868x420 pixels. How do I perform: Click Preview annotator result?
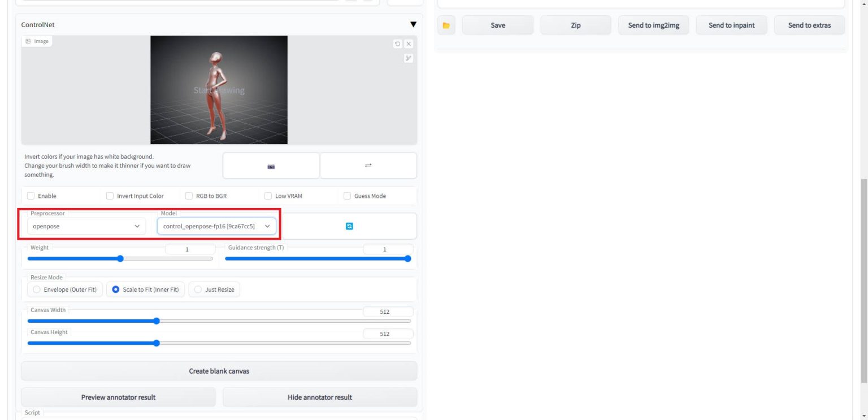coord(118,397)
